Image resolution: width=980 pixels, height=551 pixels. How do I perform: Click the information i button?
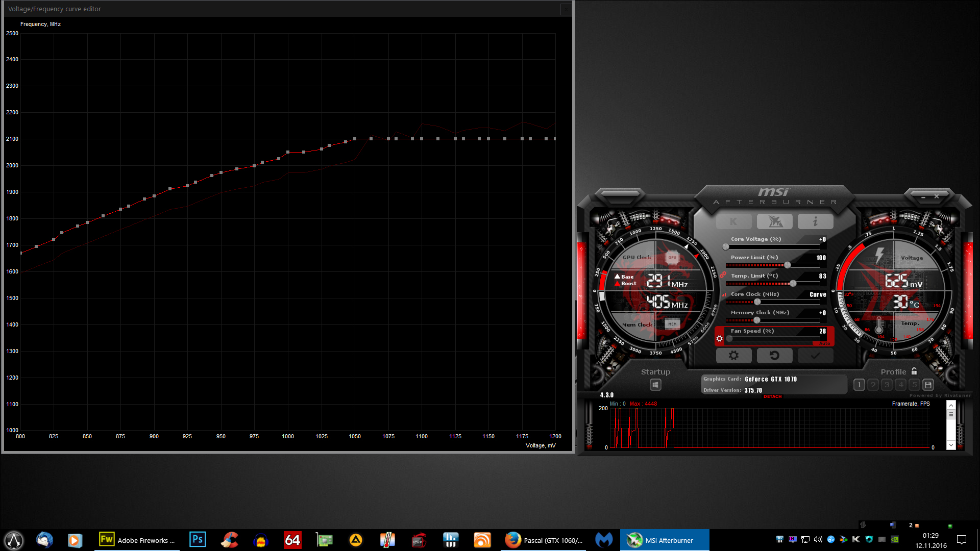click(815, 221)
